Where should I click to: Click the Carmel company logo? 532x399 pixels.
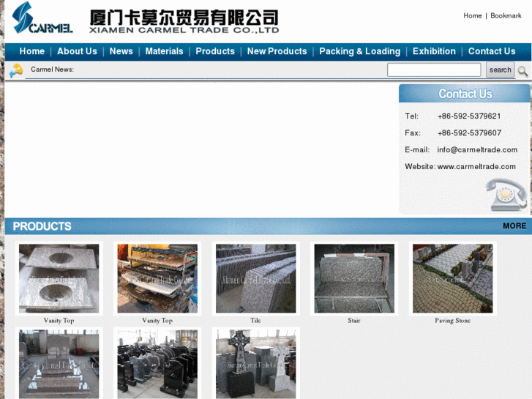coord(42,18)
